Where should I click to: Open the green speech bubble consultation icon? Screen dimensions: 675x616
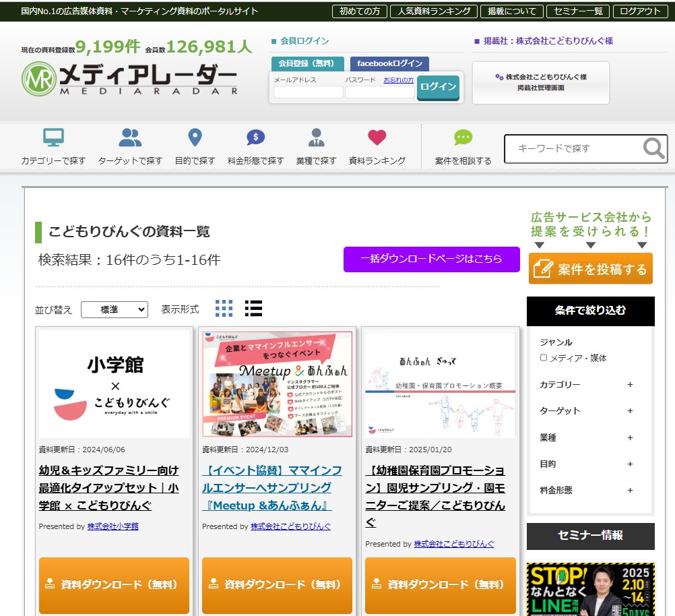point(463,137)
